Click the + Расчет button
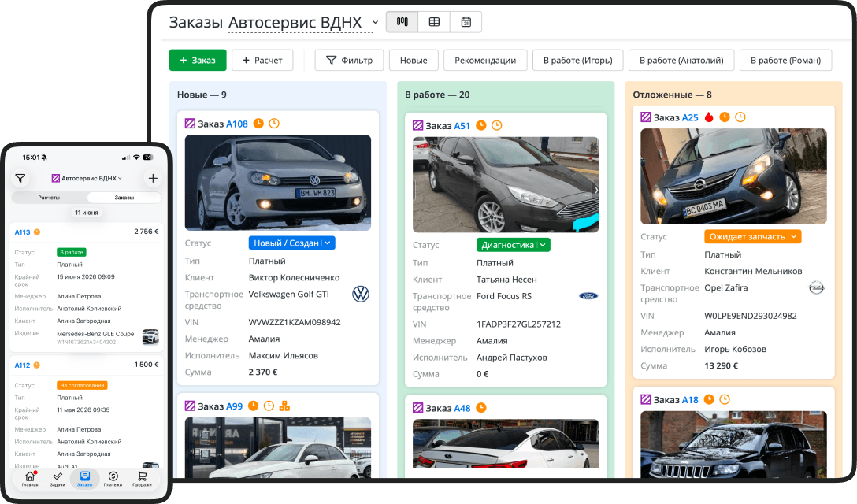The image size is (857, 504). click(x=262, y=60)
